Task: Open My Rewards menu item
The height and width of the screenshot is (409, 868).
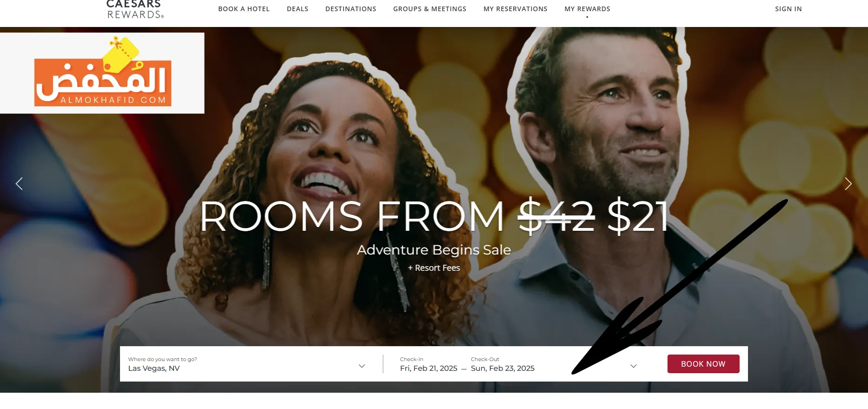Action: (587, 9)
